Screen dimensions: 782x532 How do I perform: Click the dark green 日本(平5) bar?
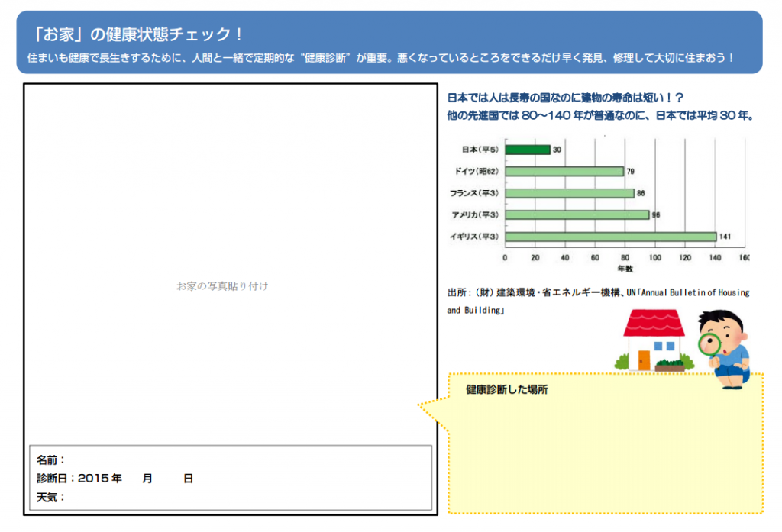[x=527, y=149]
